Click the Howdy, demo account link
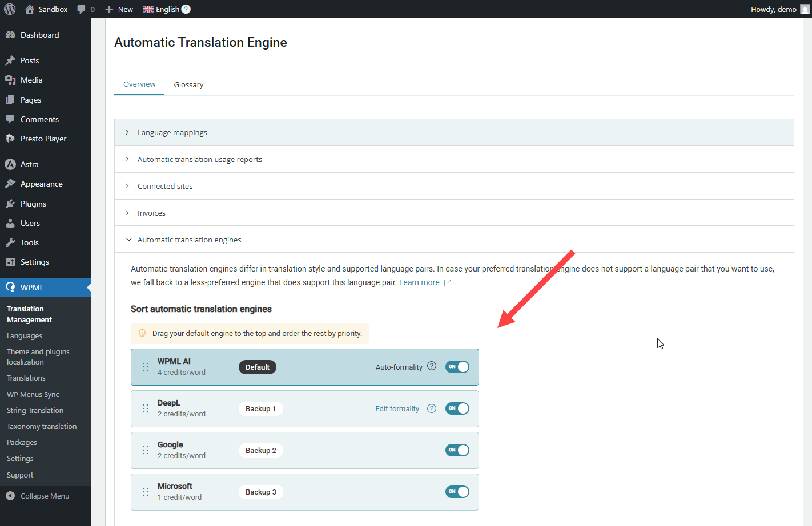Image resolution: width=812 pixels, height=526 pixels. [774, 9]
